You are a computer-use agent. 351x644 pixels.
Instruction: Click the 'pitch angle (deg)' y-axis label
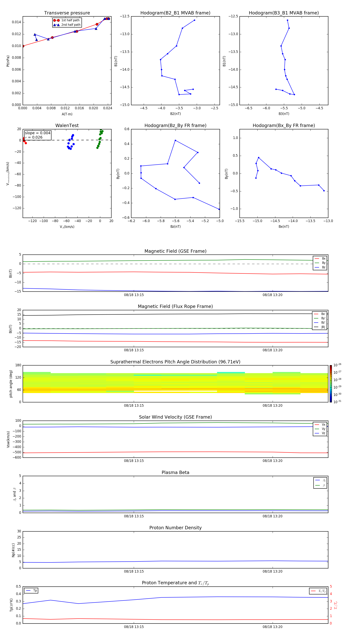(11, 384)
